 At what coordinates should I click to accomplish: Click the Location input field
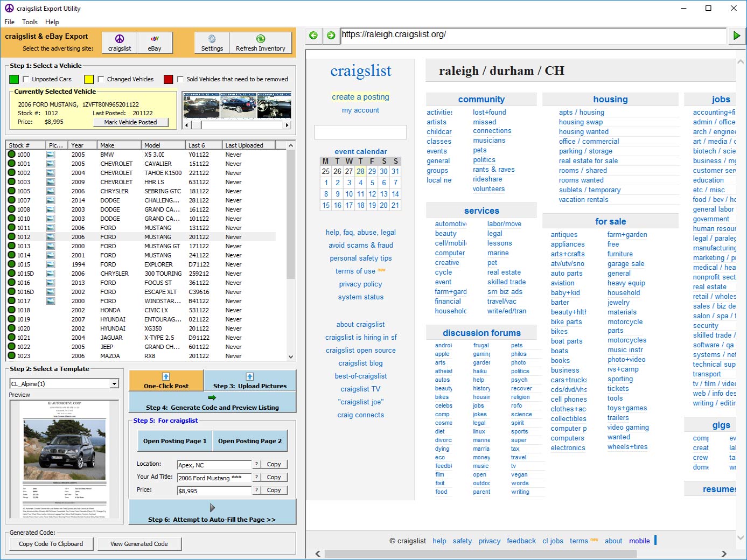pyautogui.click(x=214, y=465)
